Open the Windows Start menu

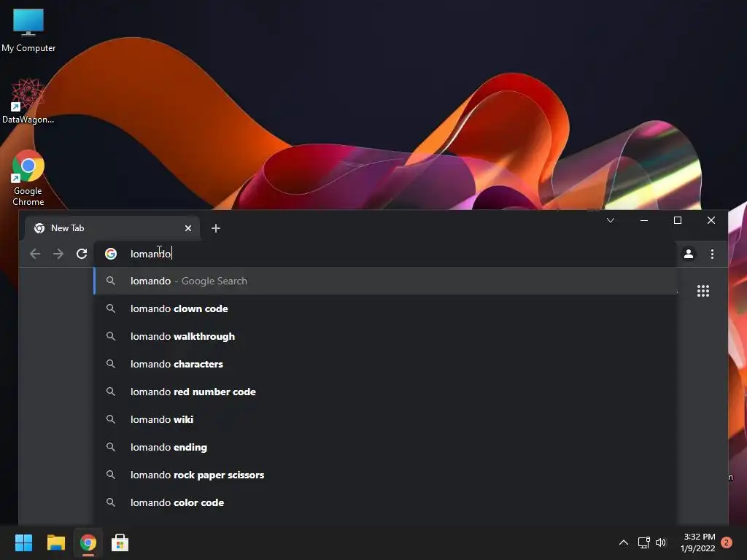(23, 542)
